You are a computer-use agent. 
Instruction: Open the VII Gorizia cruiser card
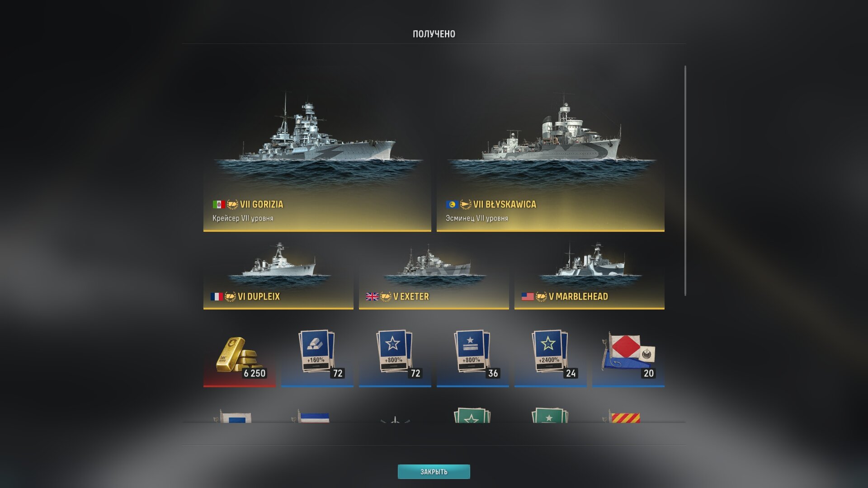coord(317,150)
